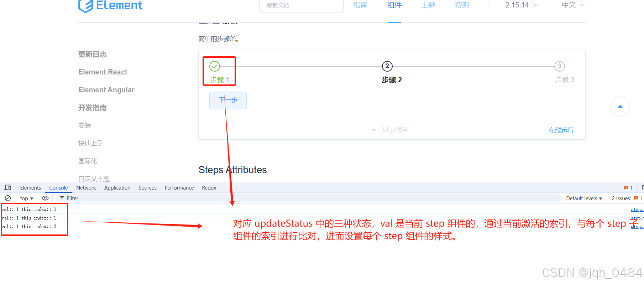Click the filter funnel icon
644x284 pixels.
pos(62,198)
